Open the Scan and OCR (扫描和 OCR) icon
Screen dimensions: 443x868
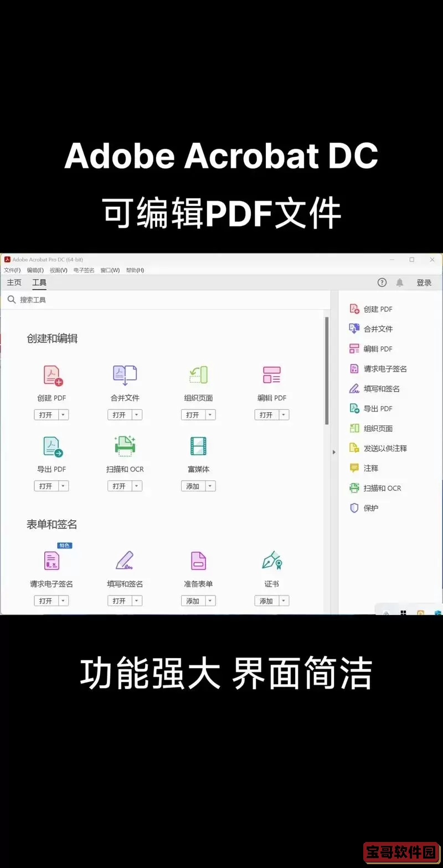click(125, 446)
